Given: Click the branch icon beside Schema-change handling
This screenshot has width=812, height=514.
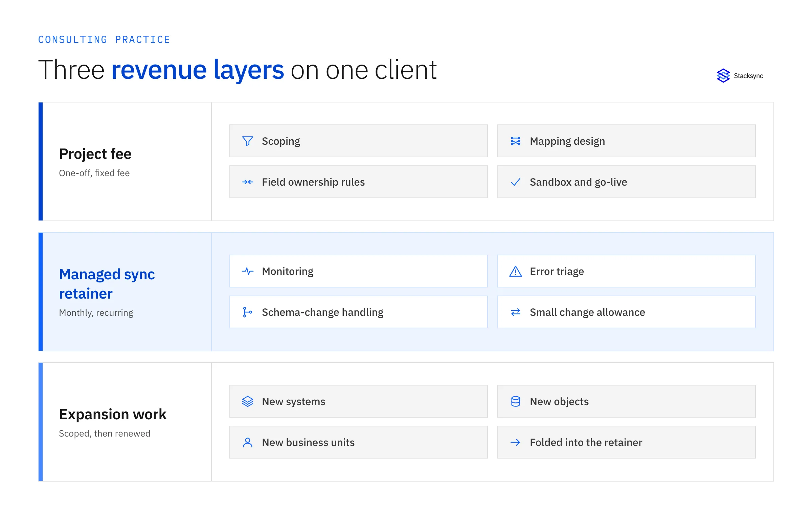Looking at the screenshot, I should pos(247,312).
